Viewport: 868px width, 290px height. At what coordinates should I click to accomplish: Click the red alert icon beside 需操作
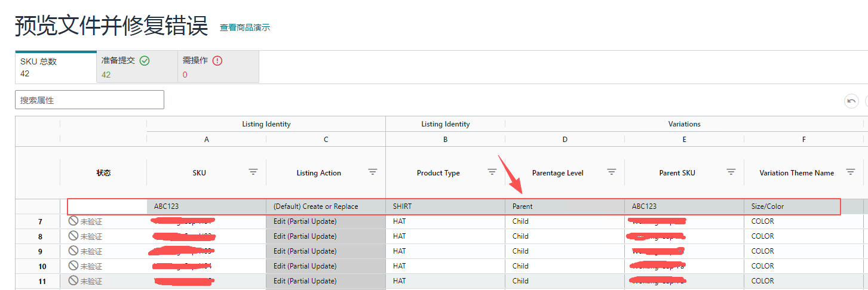(x=217, y=61)
